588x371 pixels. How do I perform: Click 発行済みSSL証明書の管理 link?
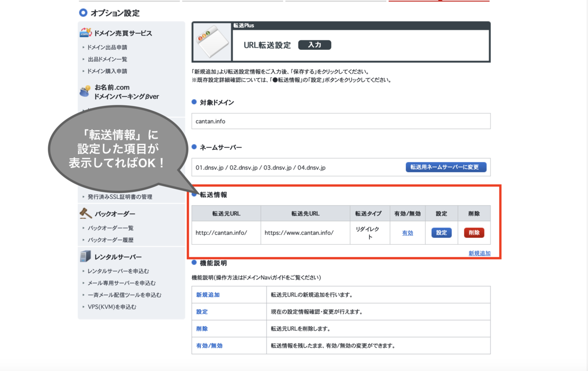click(x=120, y=197)
